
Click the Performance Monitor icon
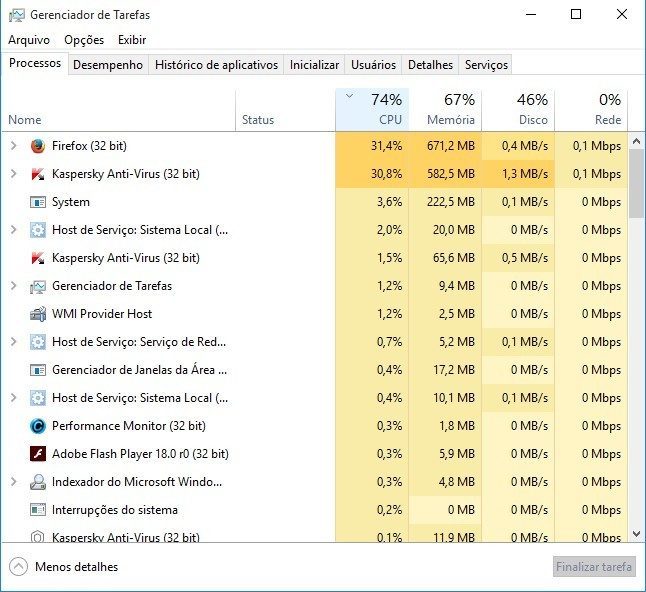[x=38, y=426]
